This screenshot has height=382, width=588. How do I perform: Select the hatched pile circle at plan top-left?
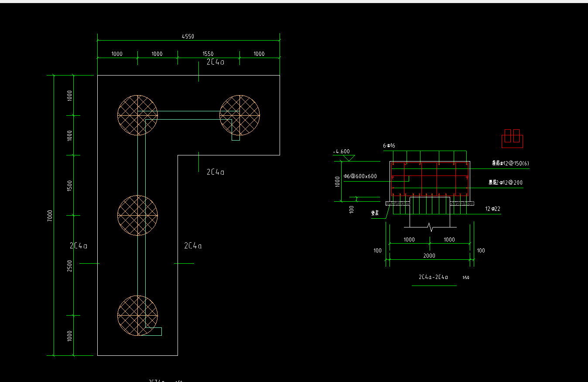click(x=137, y=115)
